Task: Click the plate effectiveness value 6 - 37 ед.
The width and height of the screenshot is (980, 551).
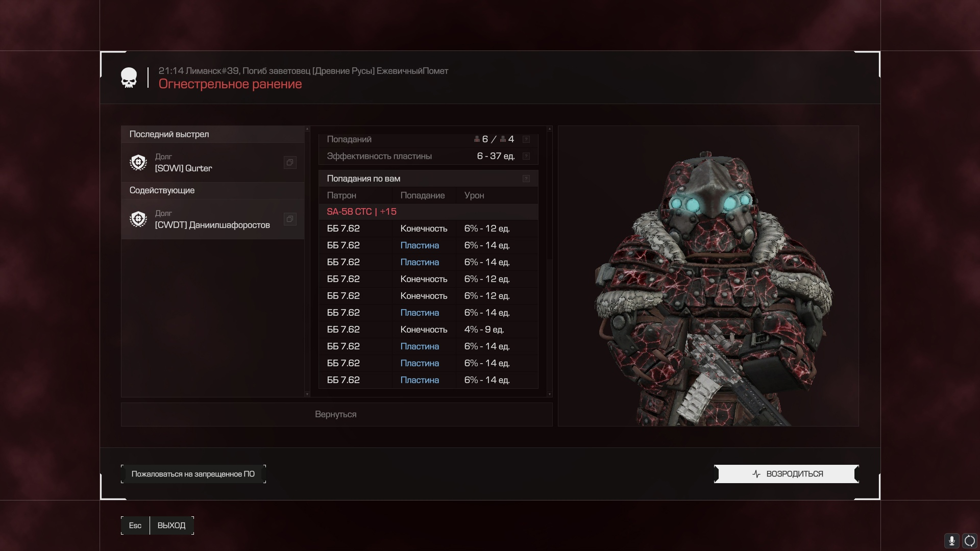Action: 496,156
